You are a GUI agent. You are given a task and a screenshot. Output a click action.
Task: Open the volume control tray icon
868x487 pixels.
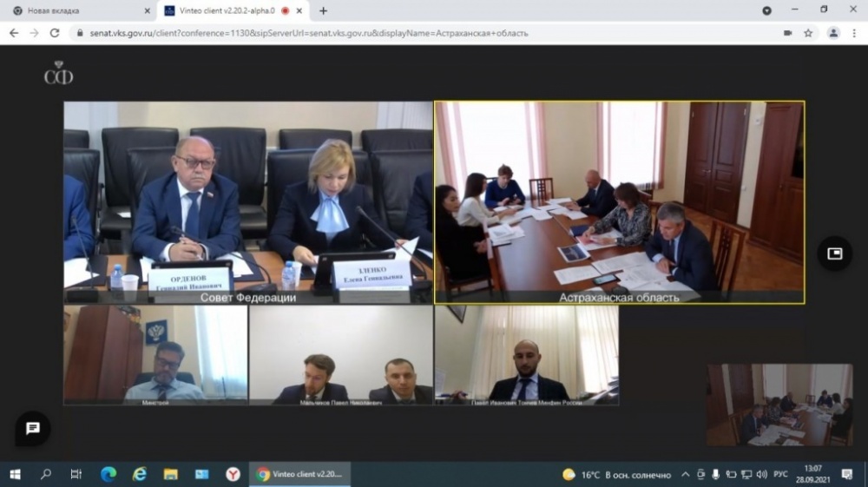point(762,475)
